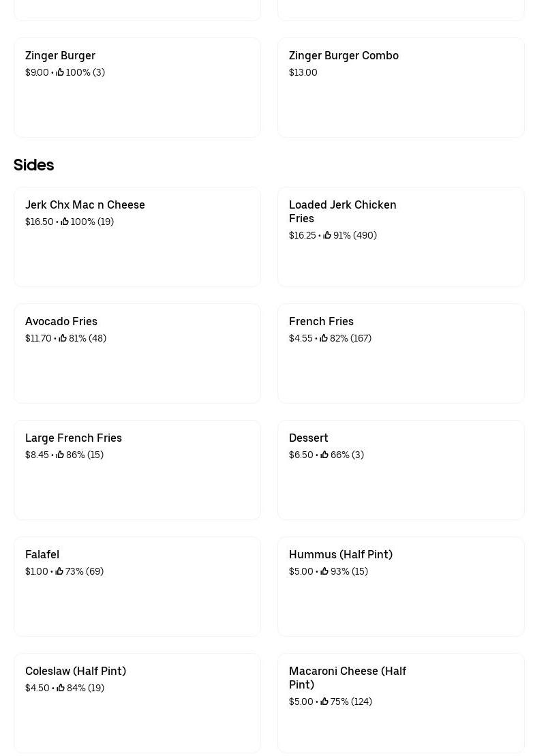Image resolution: width=548 pixels, height=756 pixels.
Task: Select the Jerk Chx Mac n Cheese title
Action: (85, 205)
